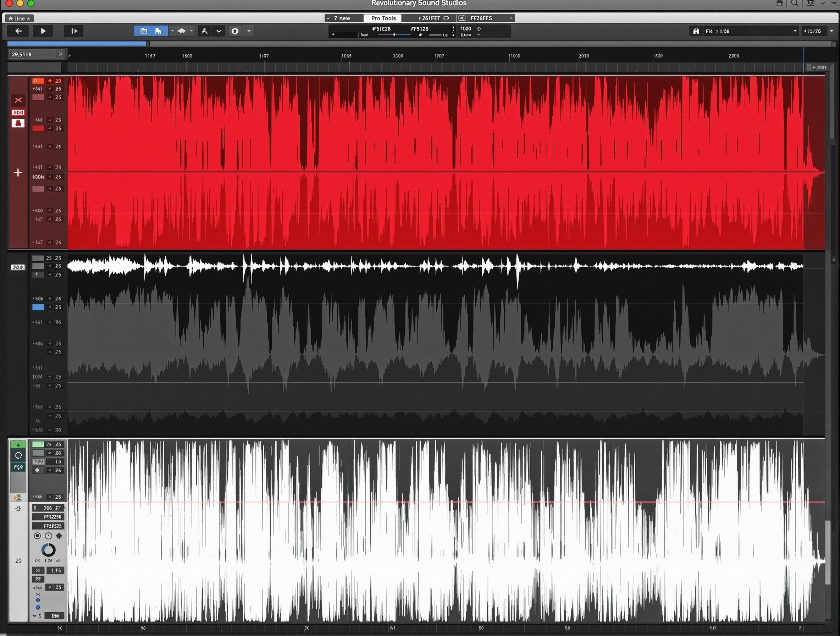Select the FF26FFS tab
840x636 pixels.
[481, 18]
